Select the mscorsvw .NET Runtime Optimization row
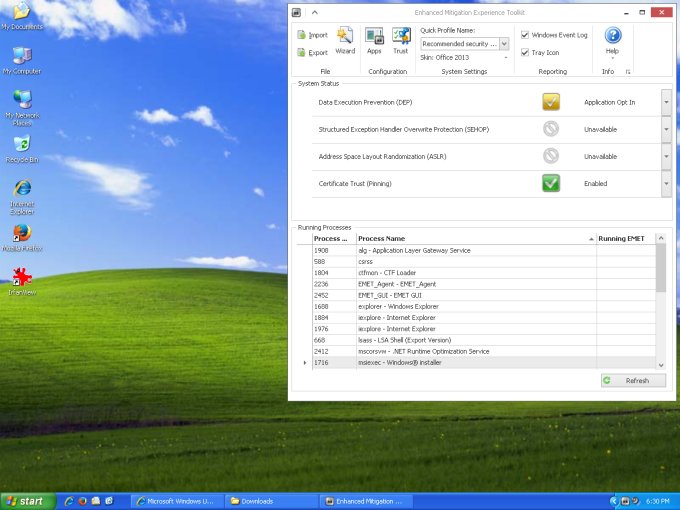680x510 pixels. click(x=484, y=351)
